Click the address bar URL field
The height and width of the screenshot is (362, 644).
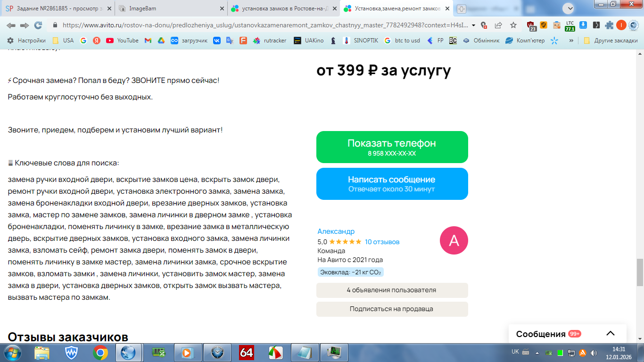(x=266, y=25)
